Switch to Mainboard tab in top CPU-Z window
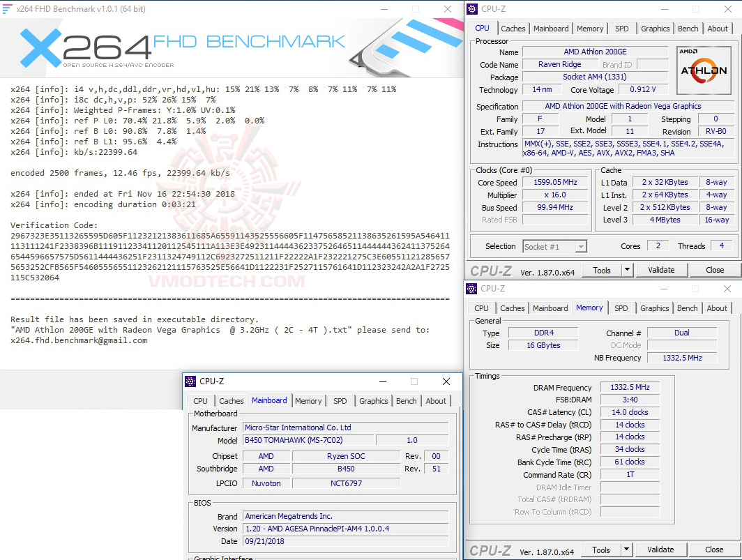The width and height of the screenshot is (742, 560). (x=551, y=29)
